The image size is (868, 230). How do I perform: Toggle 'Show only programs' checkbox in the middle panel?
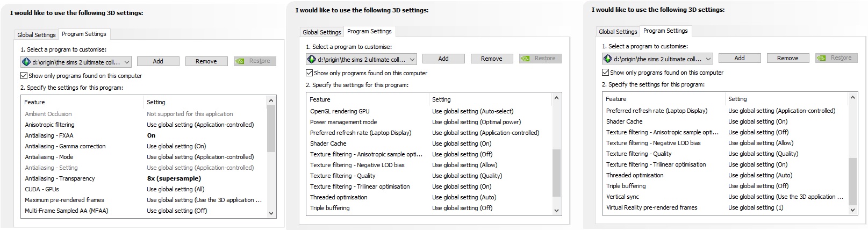pos(310,73)
